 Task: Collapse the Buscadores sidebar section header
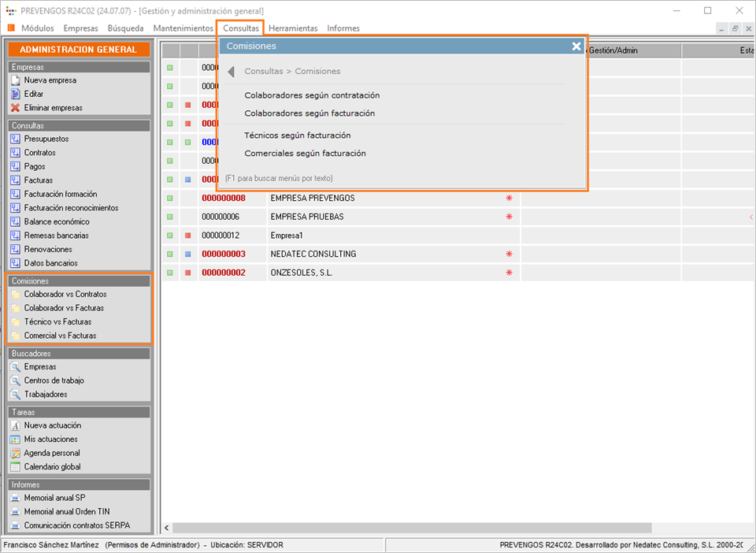pyautogui.click(x=79, y=354)
